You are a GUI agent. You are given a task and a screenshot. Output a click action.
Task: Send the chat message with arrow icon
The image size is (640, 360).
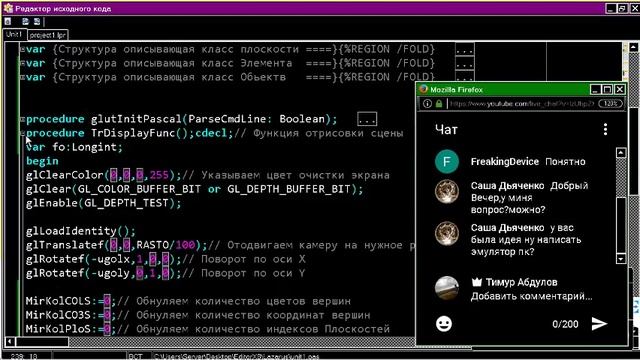click(x=599, y=324)
